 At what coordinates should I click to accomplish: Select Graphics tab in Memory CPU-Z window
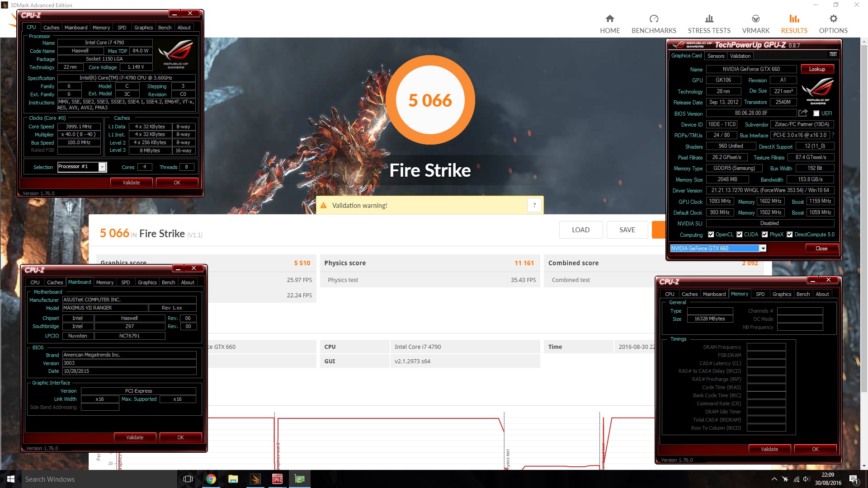[x=782, y=294]
